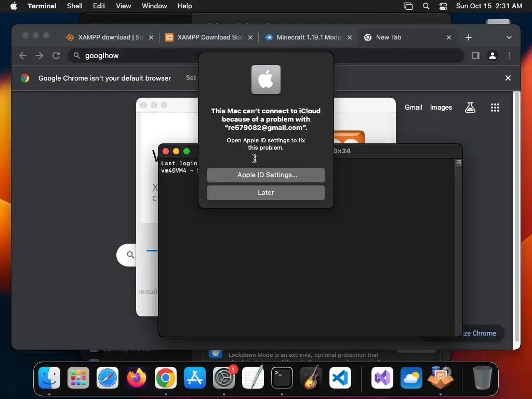532x399 pixels.
Task: Close the Minecraft 1.19.1 tab
Action: 350,37
